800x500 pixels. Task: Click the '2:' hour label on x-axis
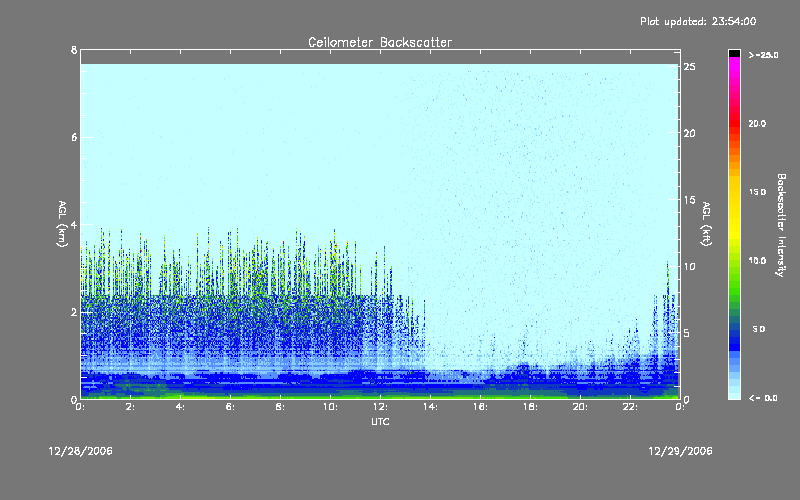[130, 407]
